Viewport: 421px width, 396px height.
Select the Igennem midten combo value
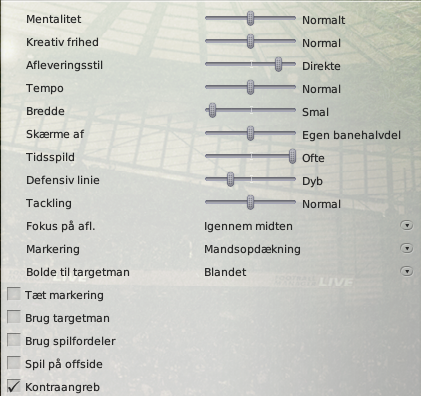[248, 226]
